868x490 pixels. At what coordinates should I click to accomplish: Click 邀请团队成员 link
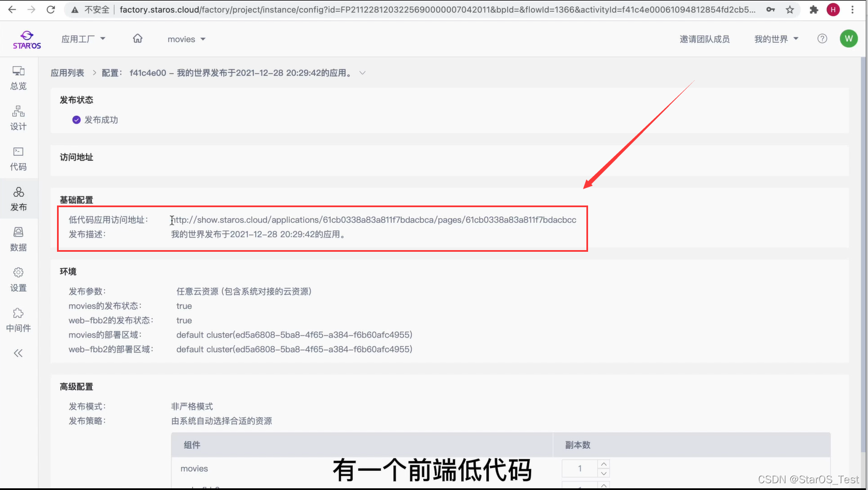[x=704, y=39]
